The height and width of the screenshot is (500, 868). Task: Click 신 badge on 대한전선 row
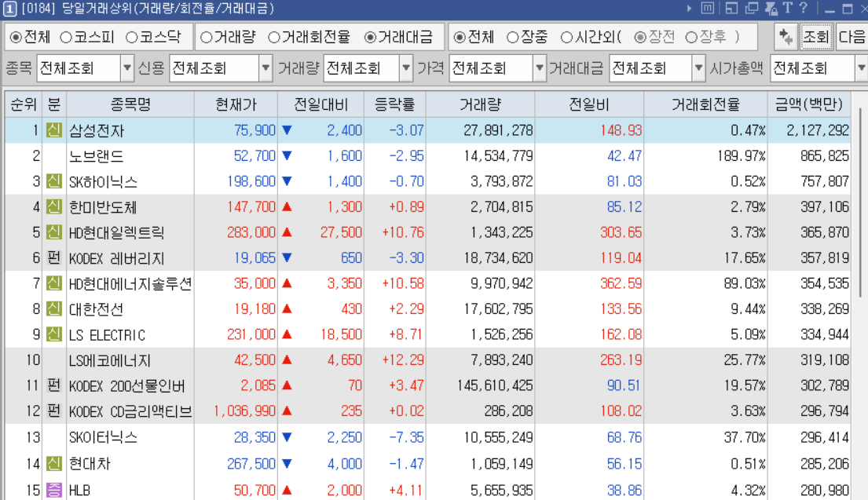point(53,308)
